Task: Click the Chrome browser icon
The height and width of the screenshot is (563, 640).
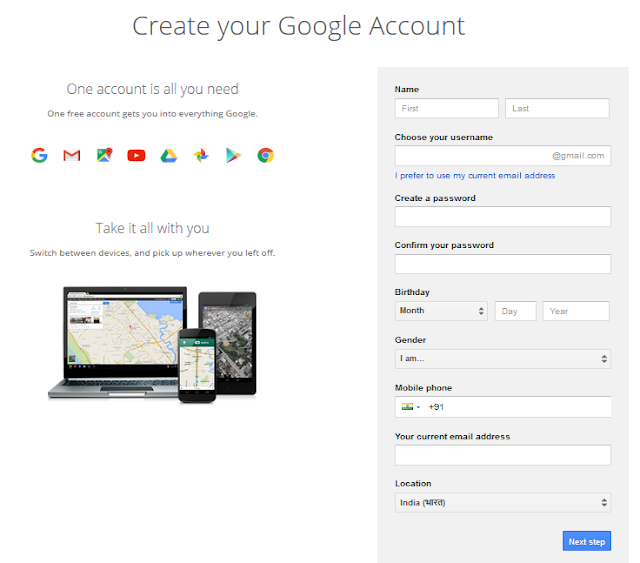Action: [x=265, y=155]
